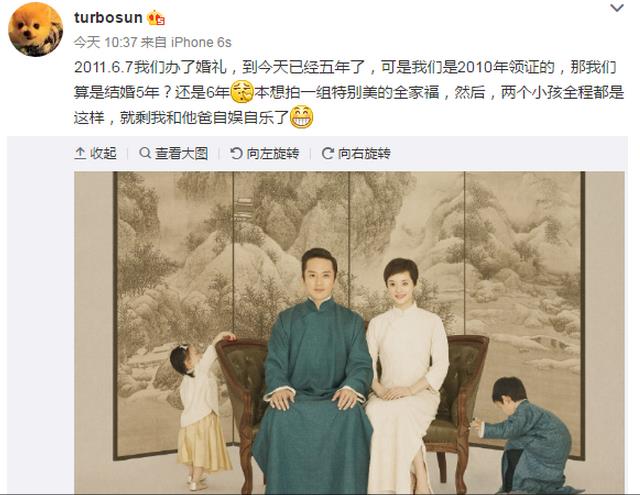This screenshot has width=640, height=495.
Task: Click the iPhone 6s source link
Action: pos(201,42)
